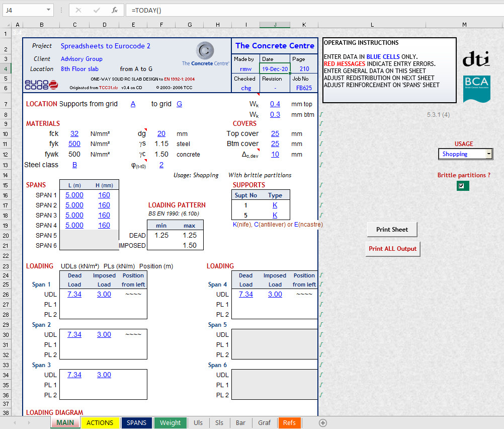Image resolution: width=504 pixels, height=429 pixels.
Task: Click the next sheet navigation arrow
Action: (x=29, y=422)
